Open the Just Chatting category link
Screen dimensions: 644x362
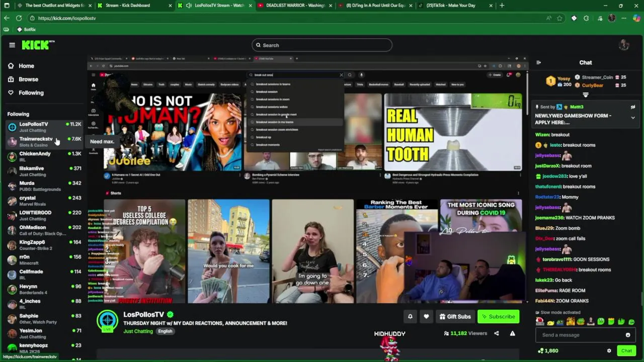pos(138,331)
